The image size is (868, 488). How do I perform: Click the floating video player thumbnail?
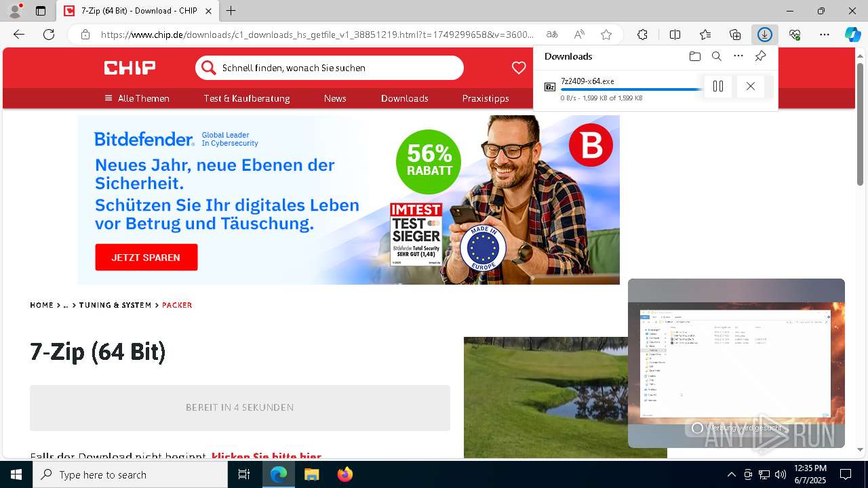click(x=736, y=363)
